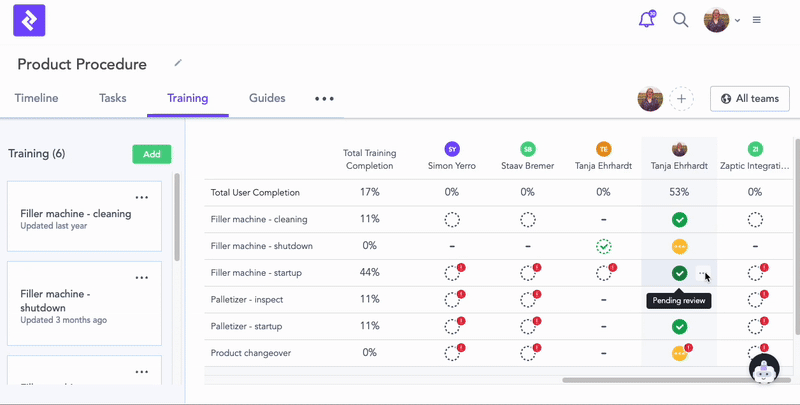Switch to the Guides tab
This screenshot has height=405, width=800.
coord(267,98)
